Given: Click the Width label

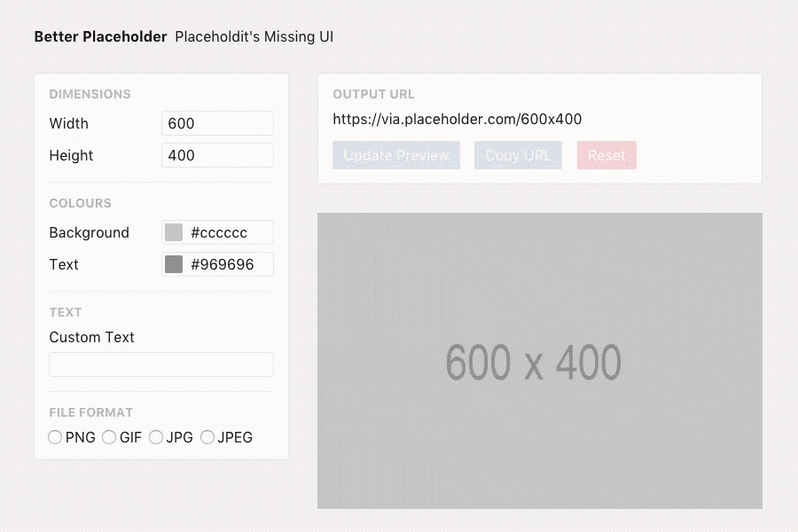Looking at the screenshot, I should tap(69, 123).
